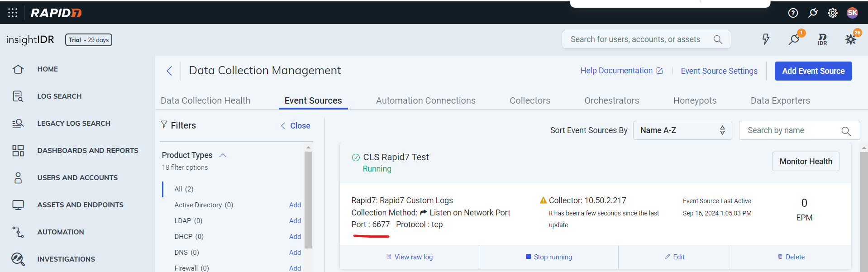This screenshot has height=272, width=868.
Task: Click the Automation workflow icon
Action: (x=18, y=232)
